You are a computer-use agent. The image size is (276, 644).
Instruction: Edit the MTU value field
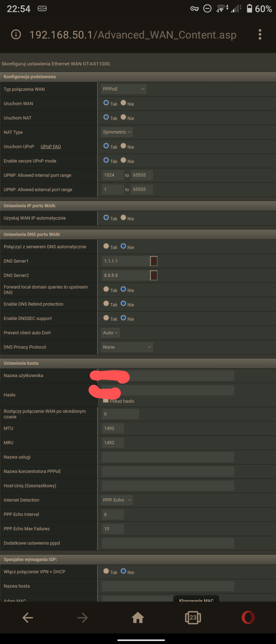click(x=113, y=428)
